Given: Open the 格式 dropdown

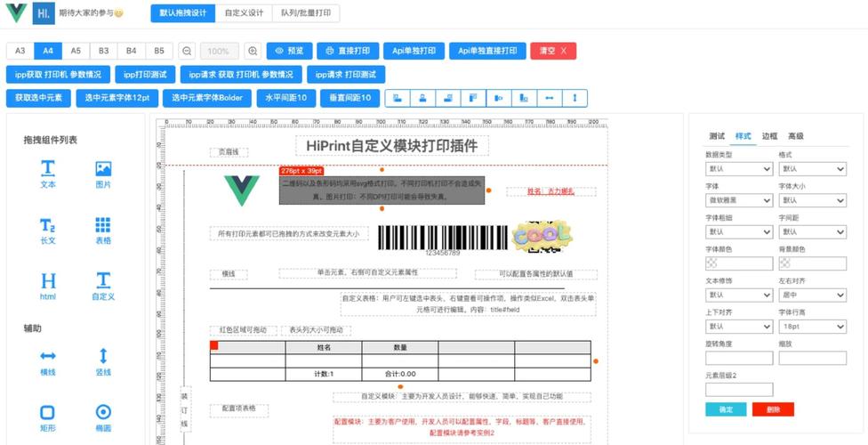Looking at the screenshot, I should tap(813, 169).
